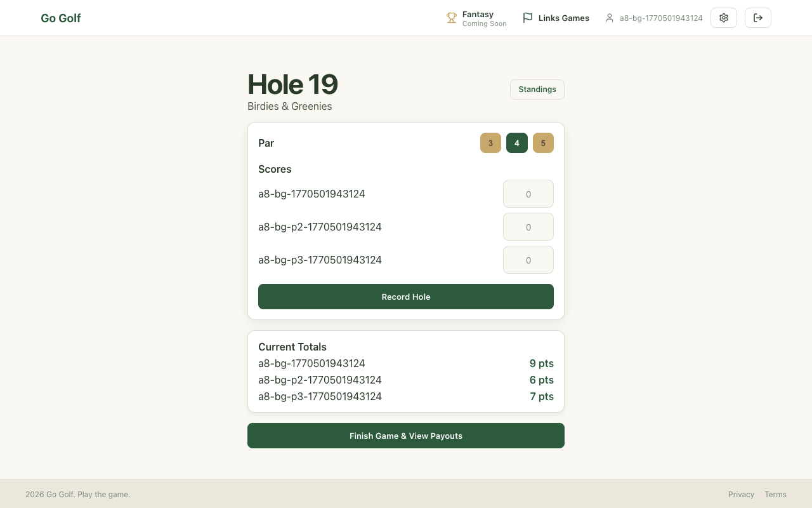Click the Fantasy trophy icon
The height and width of the screenshot is (508, 812).
(x=452, y=18)
